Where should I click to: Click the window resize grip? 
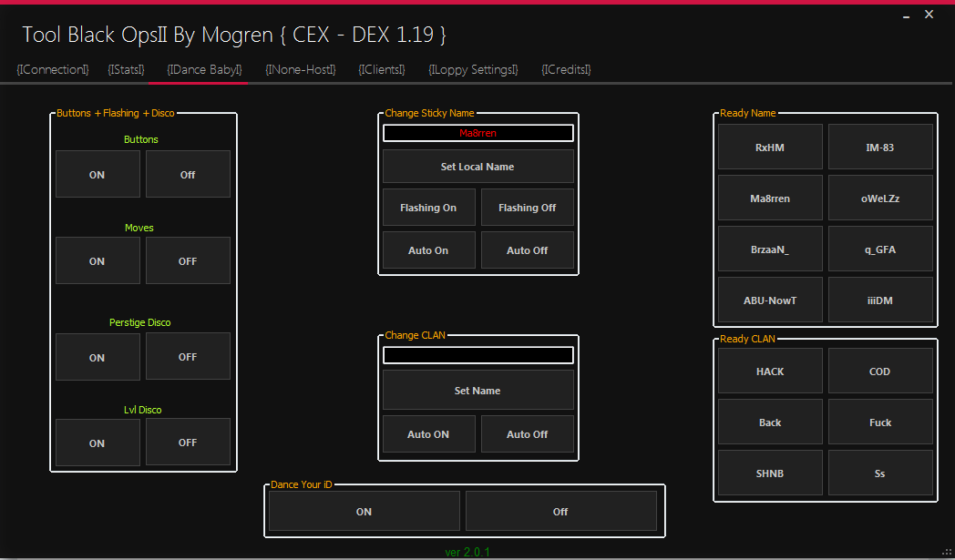pyautogui.click(x=947, y=552)
